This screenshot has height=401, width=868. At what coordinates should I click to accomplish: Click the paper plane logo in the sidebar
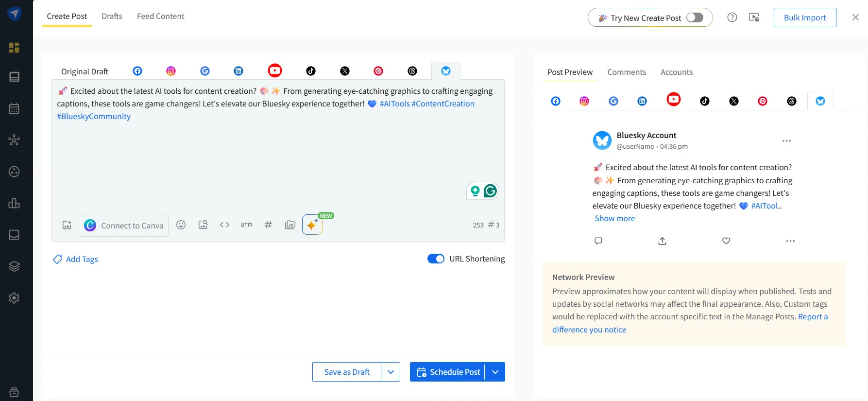[x=14, y=13]
